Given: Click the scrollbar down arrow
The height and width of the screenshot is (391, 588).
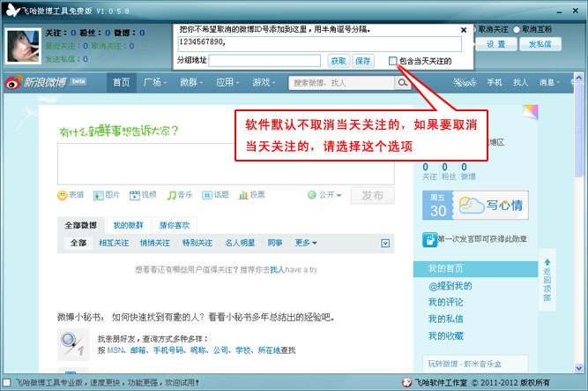Looking at the screenshot, I should (578, 368).
